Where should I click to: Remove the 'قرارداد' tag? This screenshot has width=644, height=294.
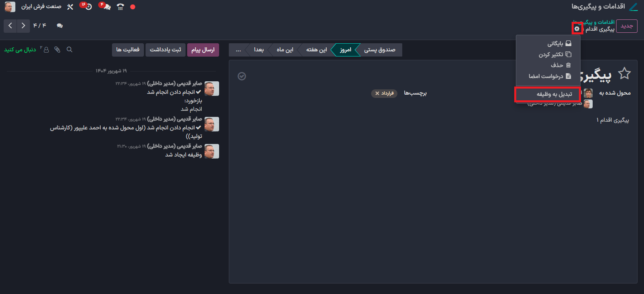tap(377, 93)
